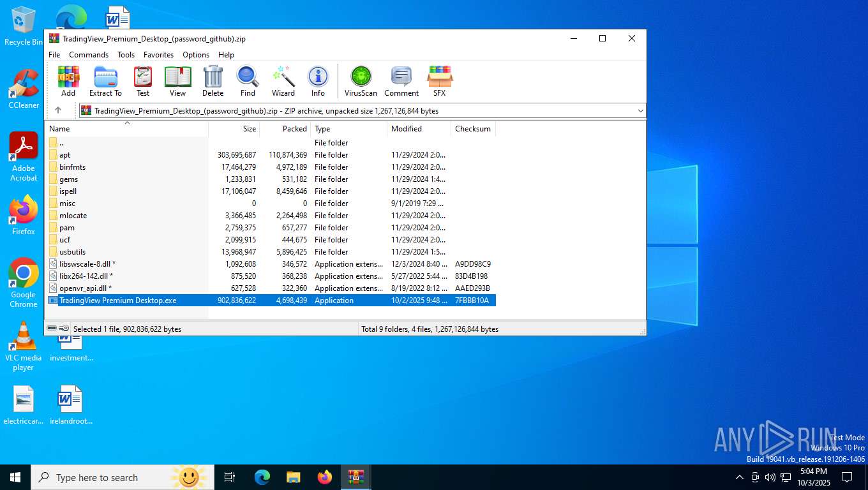Open Firefox desktop shortcut

click(24, 216)
